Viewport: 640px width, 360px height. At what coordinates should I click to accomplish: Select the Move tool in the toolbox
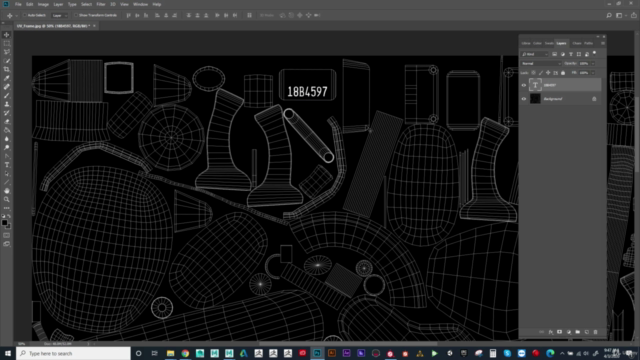7,35
